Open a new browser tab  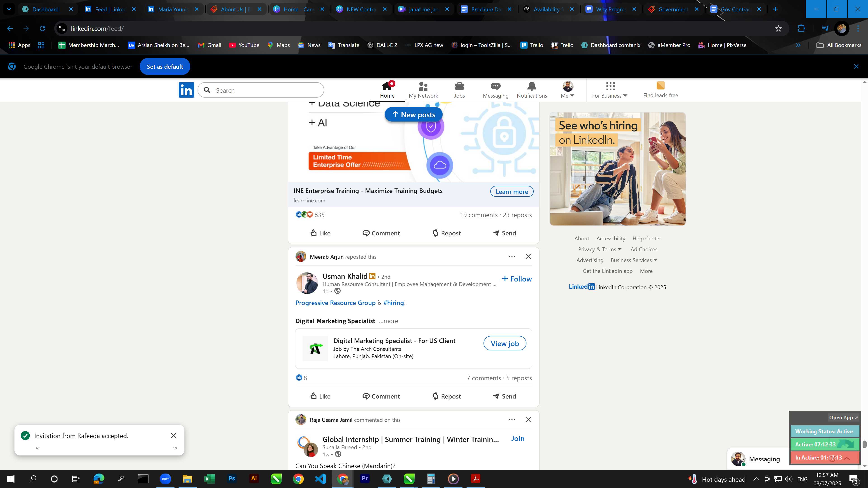click(775, 9)
